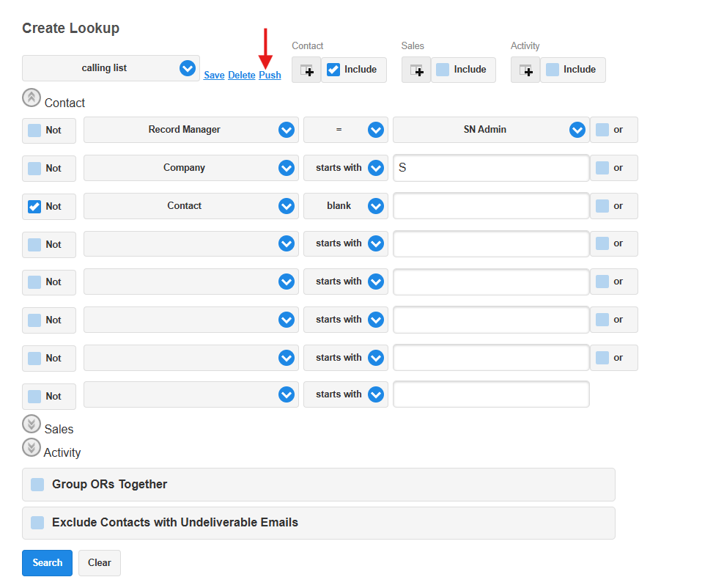Open the equals operator dropdown
Image resolution: width=724 pixels, height=588 pixels.
[x=346, y=130]
